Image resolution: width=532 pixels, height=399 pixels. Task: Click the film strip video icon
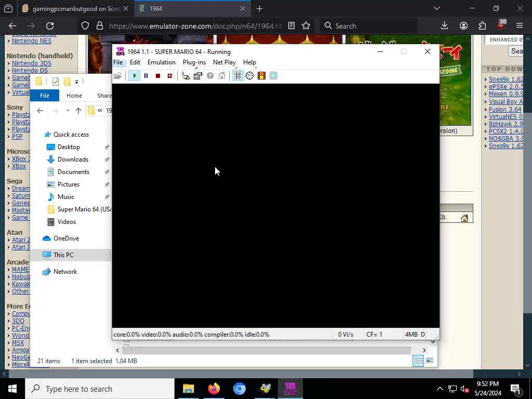coord(261,76)
